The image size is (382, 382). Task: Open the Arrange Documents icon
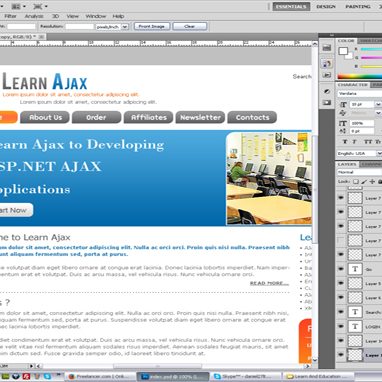pyautogui.click(x=16, y=6)
